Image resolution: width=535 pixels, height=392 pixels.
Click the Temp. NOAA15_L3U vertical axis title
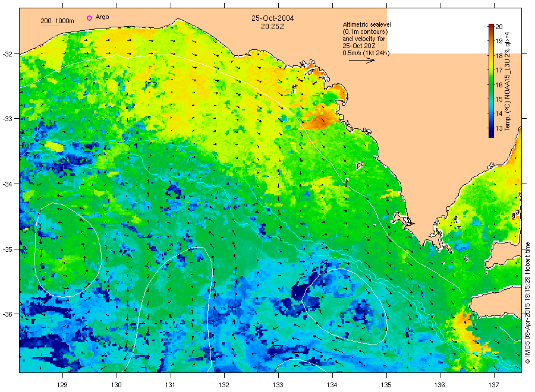508,81
